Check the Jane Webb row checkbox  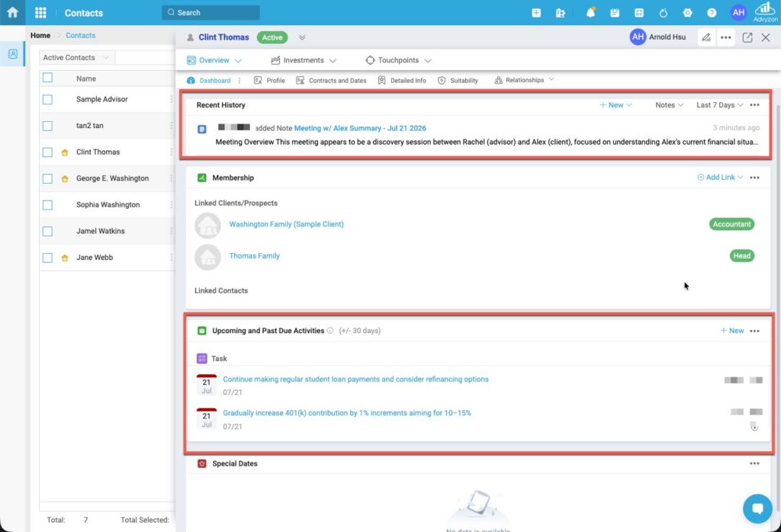47,258
